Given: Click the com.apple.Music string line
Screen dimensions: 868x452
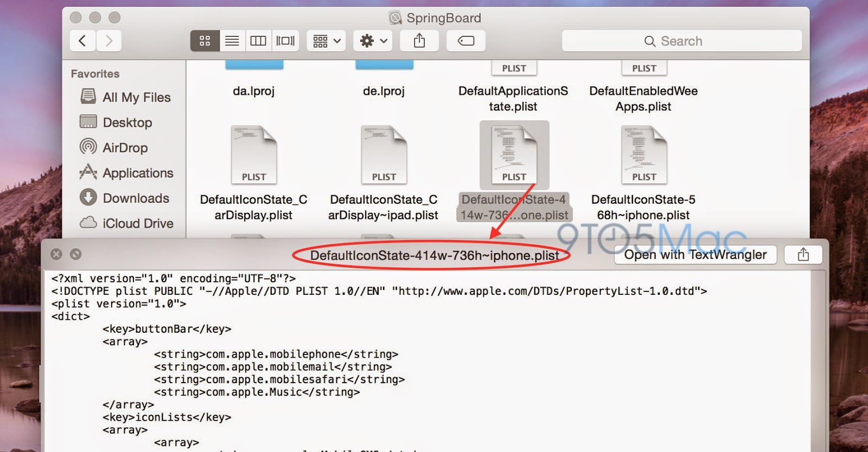Looking at the screenshot, I should (x=257, y=392).
